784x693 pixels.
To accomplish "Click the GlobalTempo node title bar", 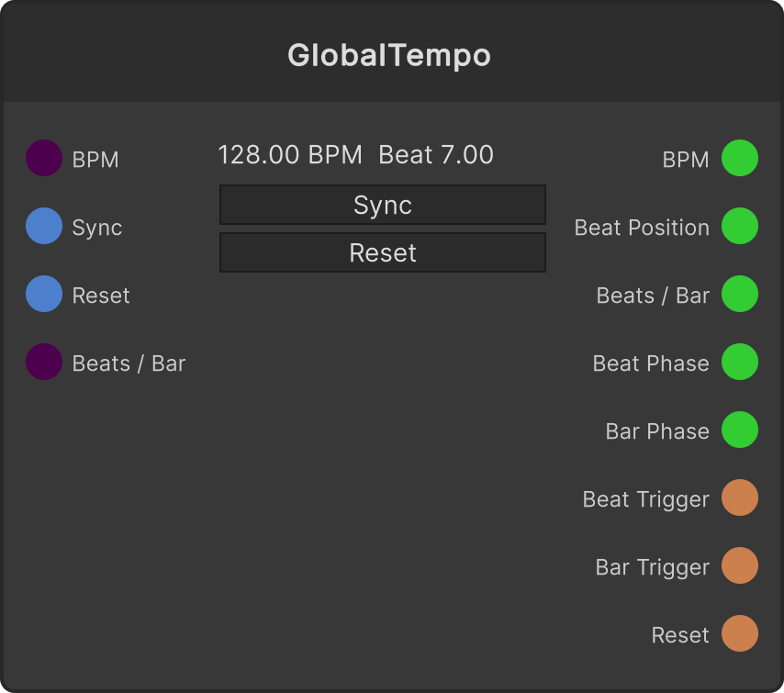I will tap(392, 52).
